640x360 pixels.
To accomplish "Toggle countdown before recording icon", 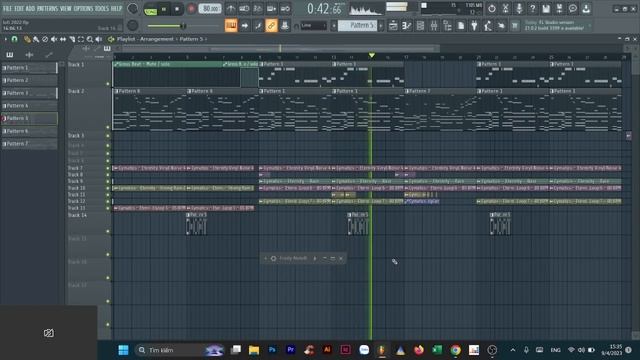I will tap(258, 9).
